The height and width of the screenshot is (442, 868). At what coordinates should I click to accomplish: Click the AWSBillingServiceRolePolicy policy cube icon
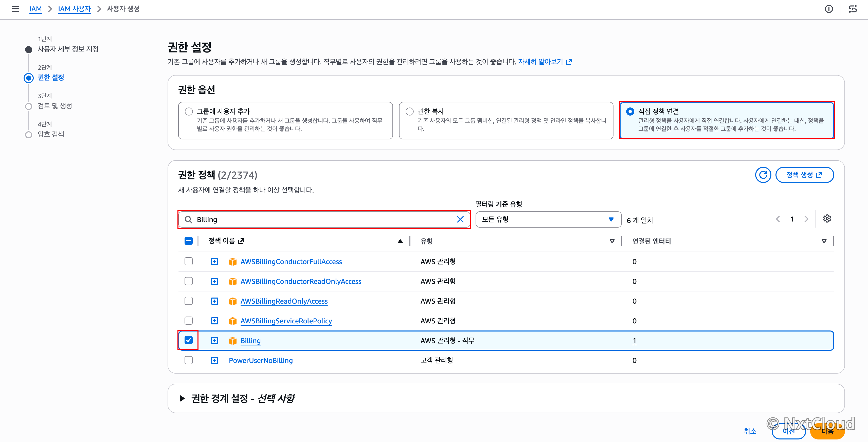tap(232, 321)
